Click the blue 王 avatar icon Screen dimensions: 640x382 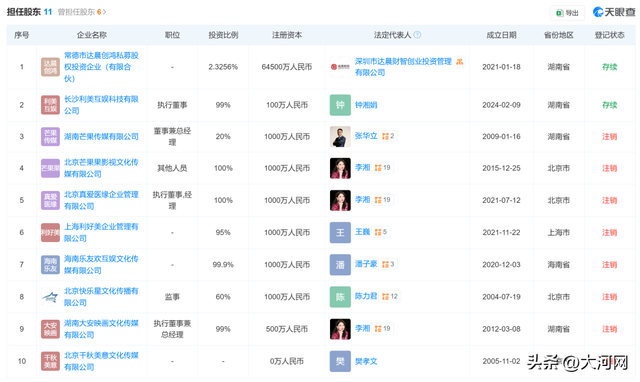340,233
